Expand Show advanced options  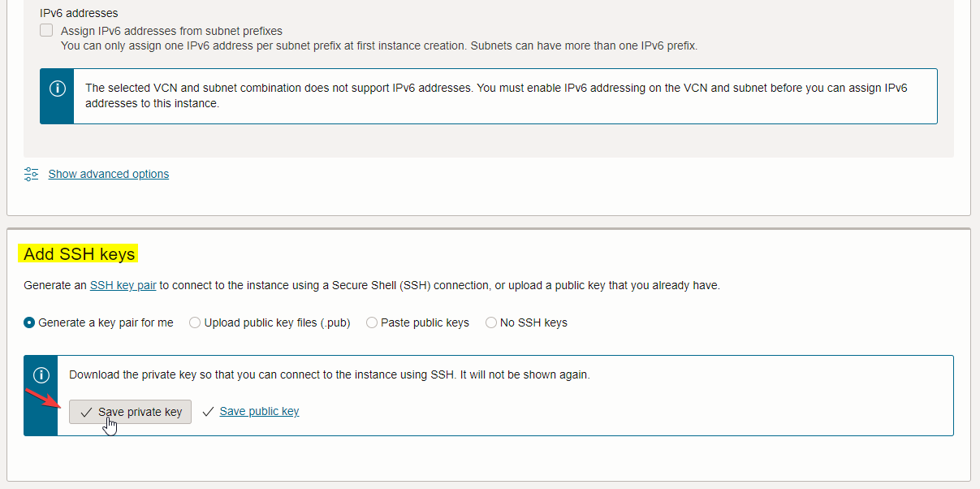click(109, 174)
